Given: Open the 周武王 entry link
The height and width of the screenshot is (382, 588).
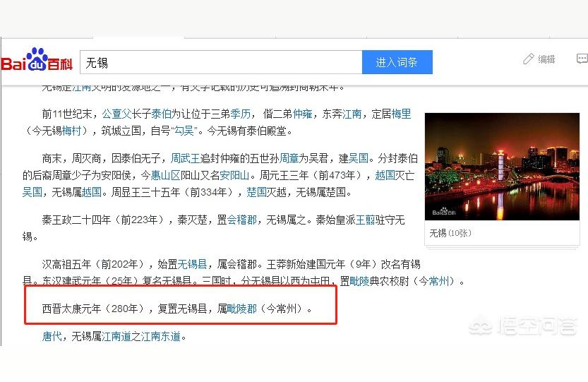Looking at the screenshot, I should coord(186,158).
